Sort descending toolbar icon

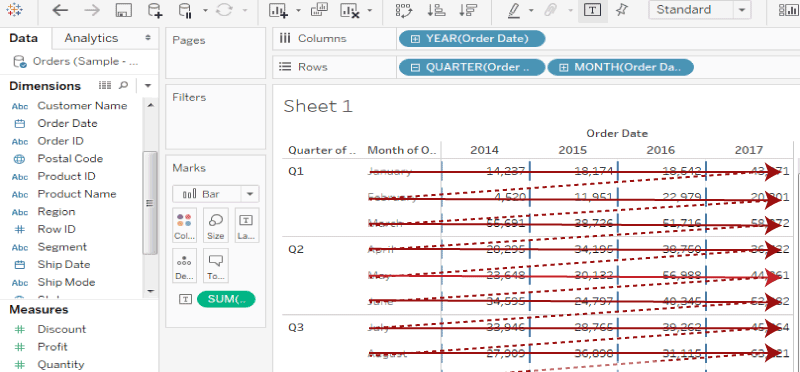(x=468, y=10)
